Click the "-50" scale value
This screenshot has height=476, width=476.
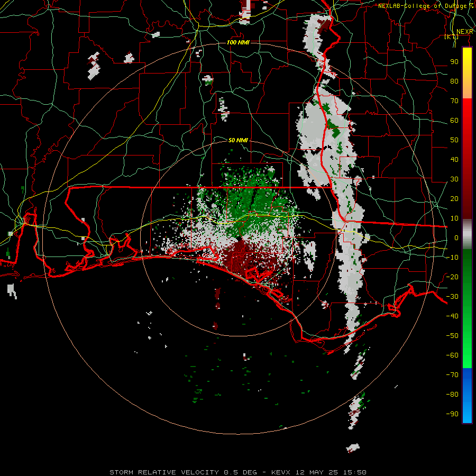click(452, 336)
